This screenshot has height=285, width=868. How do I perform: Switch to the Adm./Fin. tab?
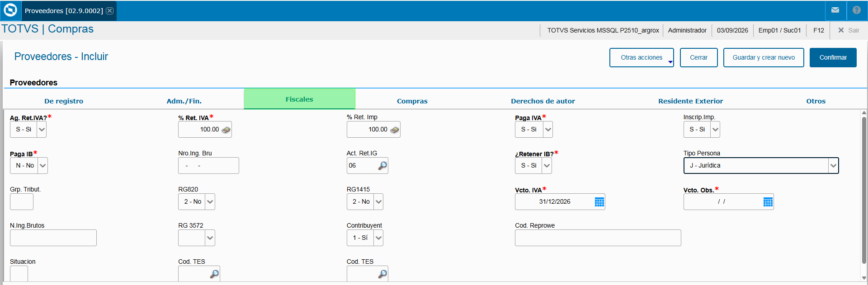[x=184, y=101]
